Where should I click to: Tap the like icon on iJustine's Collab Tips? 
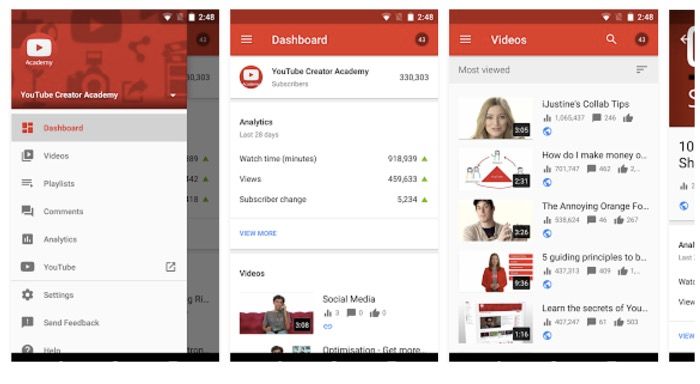pyautogui.click(x=628, y=118)
